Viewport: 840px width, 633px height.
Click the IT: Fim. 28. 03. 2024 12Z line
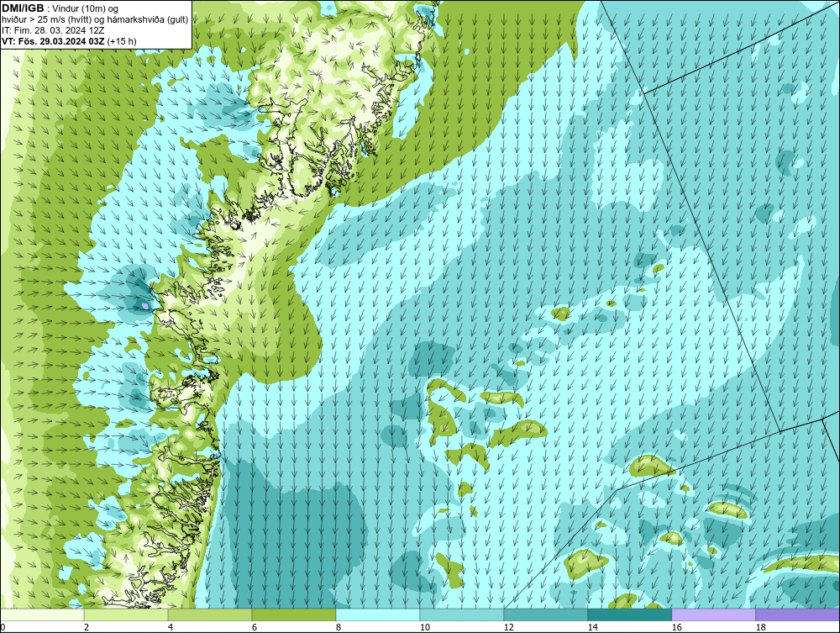click(53, 30)
